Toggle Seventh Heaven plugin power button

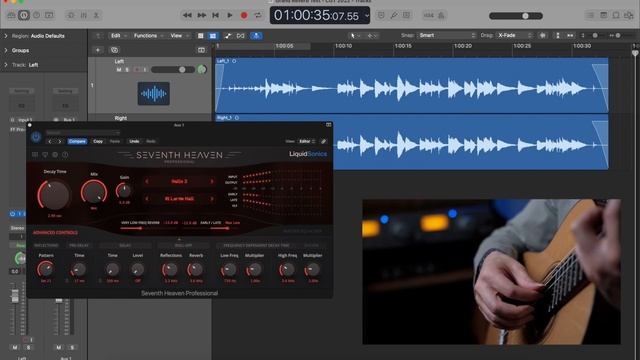[36, 137]
